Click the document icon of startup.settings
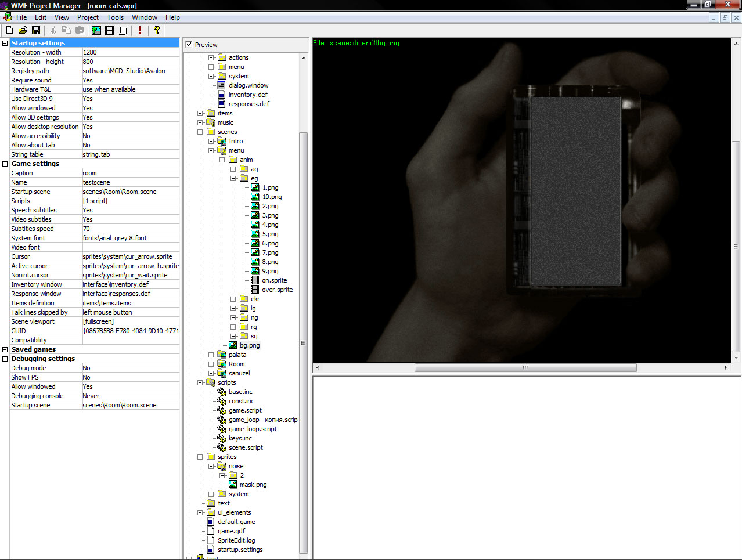The height and width of the screenshot is (560, 742). [x=211, y=550]
